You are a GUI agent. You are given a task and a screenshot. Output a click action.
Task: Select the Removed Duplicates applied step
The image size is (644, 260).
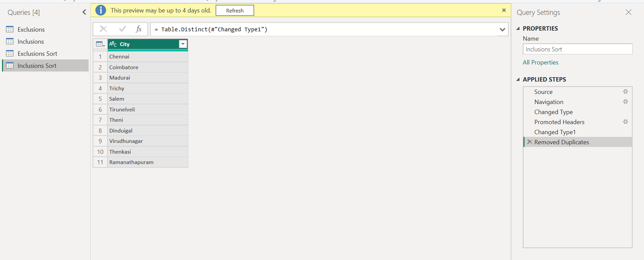coord(578,142)
